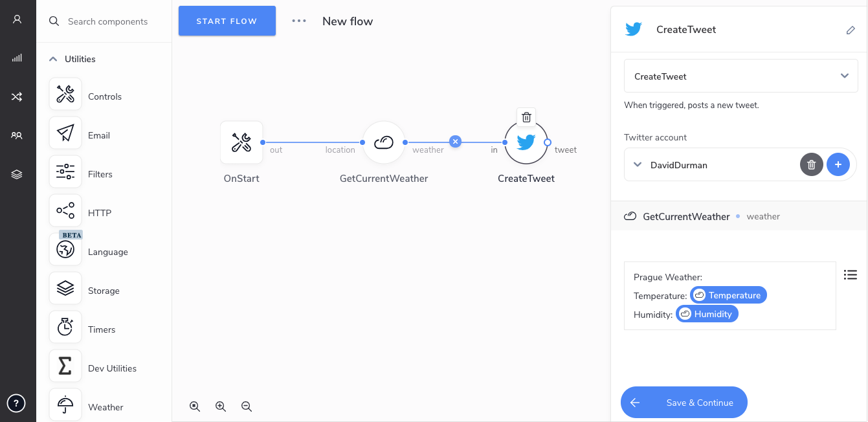Select the GetCurrentWeather cloud node
The height and width of the screenshot is (422, 868).
[x=384, y=142]
